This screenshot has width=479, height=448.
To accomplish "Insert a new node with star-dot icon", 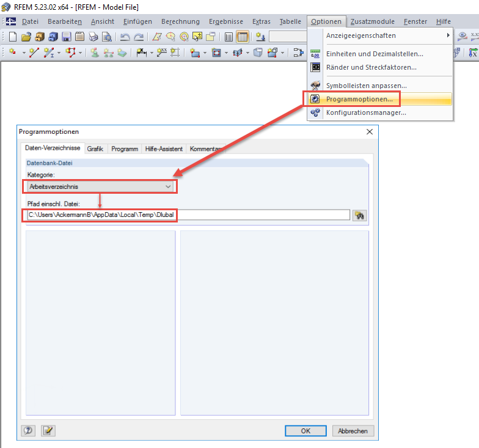I will click(12, 53).
